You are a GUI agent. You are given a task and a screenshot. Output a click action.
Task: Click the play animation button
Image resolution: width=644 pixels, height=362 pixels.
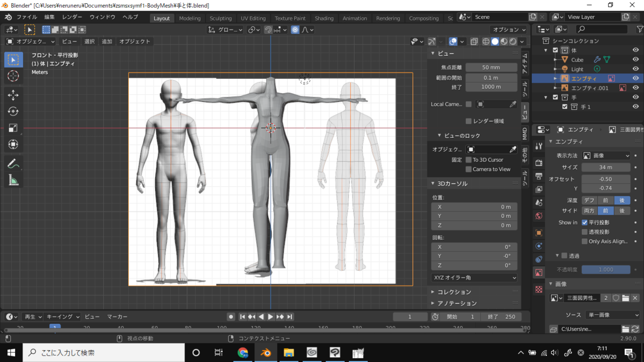point(270,317)
